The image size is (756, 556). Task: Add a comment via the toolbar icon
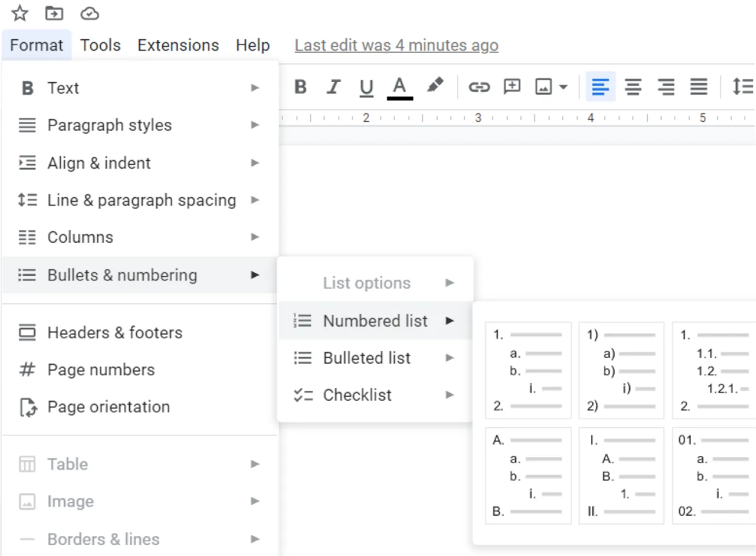click(511, 87)
